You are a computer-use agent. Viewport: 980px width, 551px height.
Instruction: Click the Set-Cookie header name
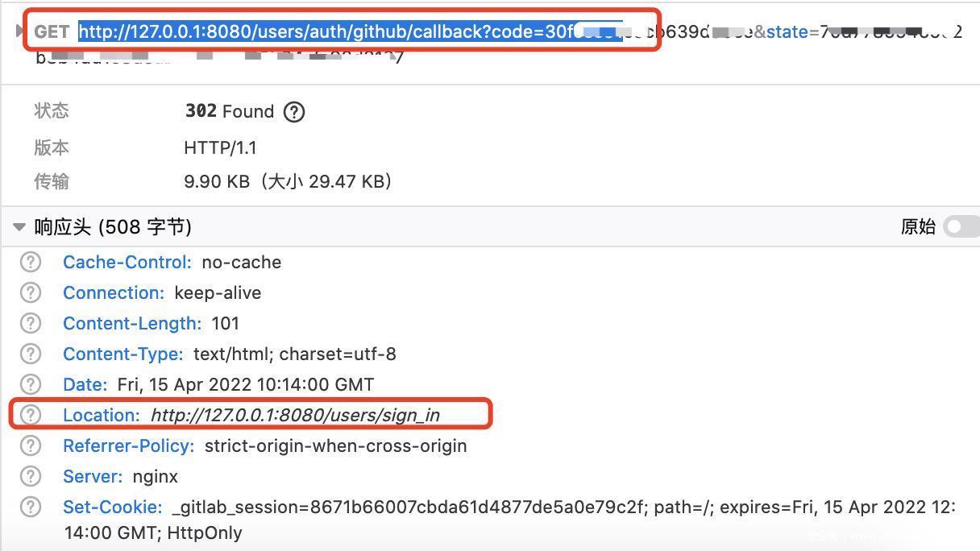pos(113,507)
